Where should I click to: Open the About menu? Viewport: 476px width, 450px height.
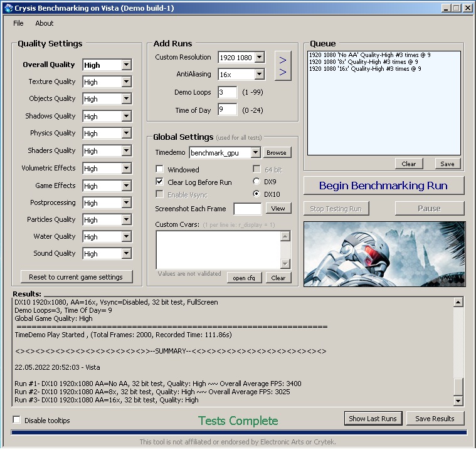(x=45, y=23)
